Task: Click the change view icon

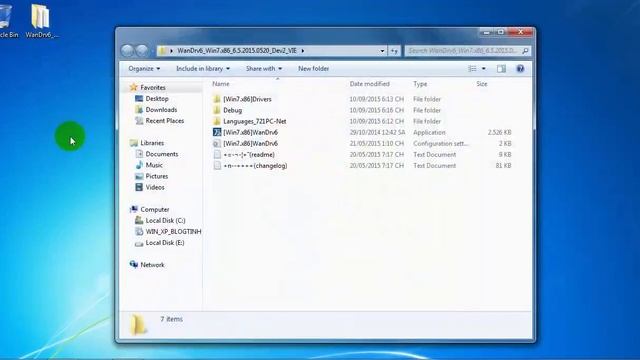Action: click(x=472, y=69)
